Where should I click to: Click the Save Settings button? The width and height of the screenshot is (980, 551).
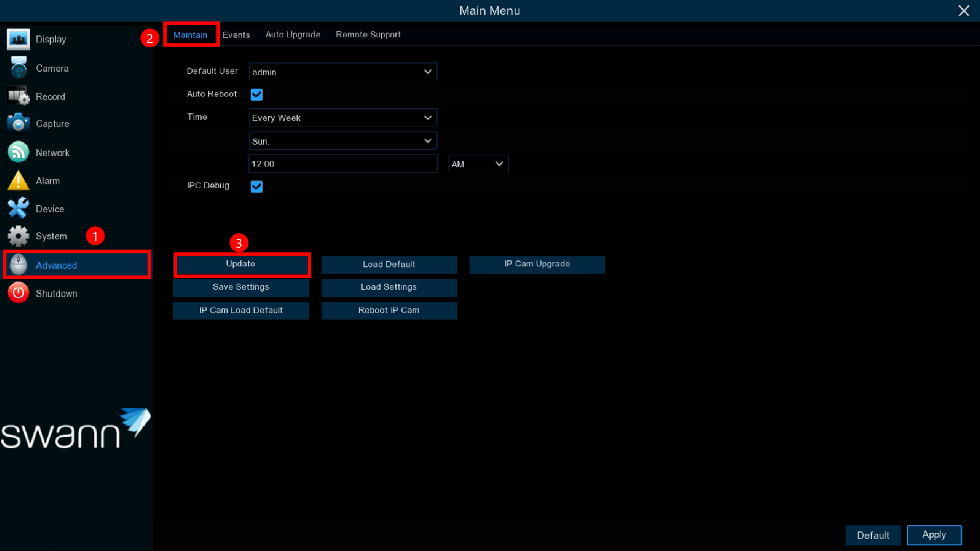point(241,287)
